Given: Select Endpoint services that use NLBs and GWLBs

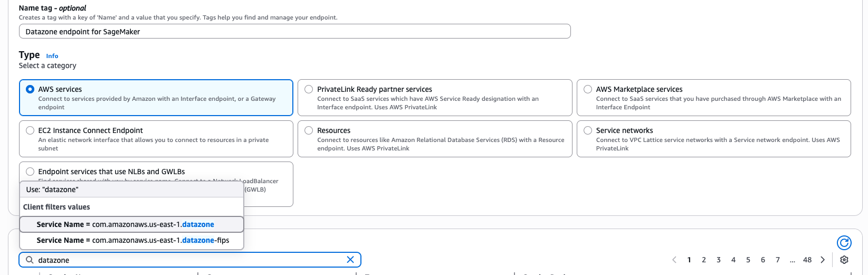Looking at the screenshot, I should coord(30,172).
